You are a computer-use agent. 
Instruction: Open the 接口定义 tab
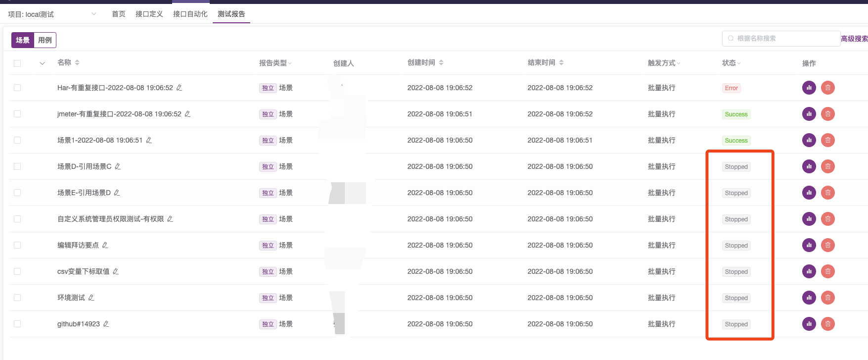coord(149,14)
